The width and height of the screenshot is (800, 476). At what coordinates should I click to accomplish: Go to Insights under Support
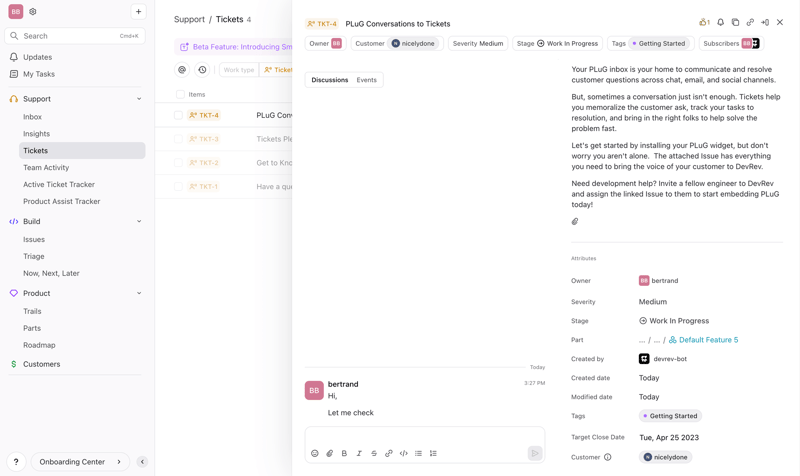(x=36, y=134)
